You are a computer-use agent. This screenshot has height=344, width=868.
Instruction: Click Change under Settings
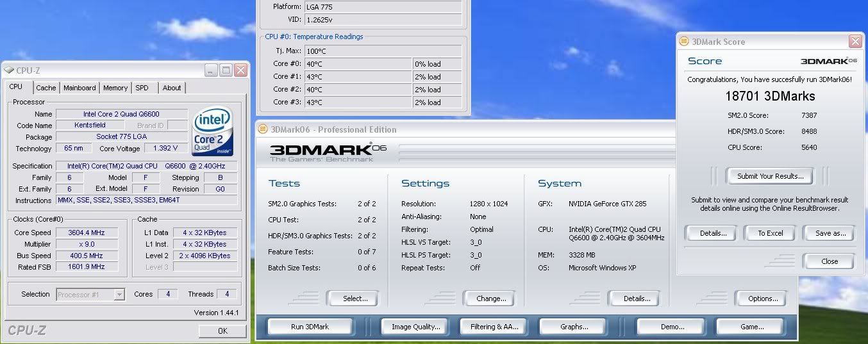point(491,299)
